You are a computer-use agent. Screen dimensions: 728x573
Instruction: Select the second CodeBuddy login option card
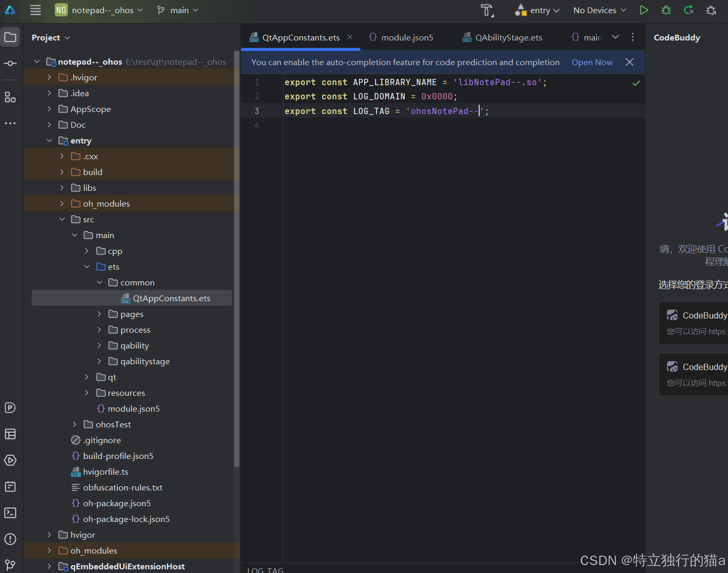click(x=693, y=374)
